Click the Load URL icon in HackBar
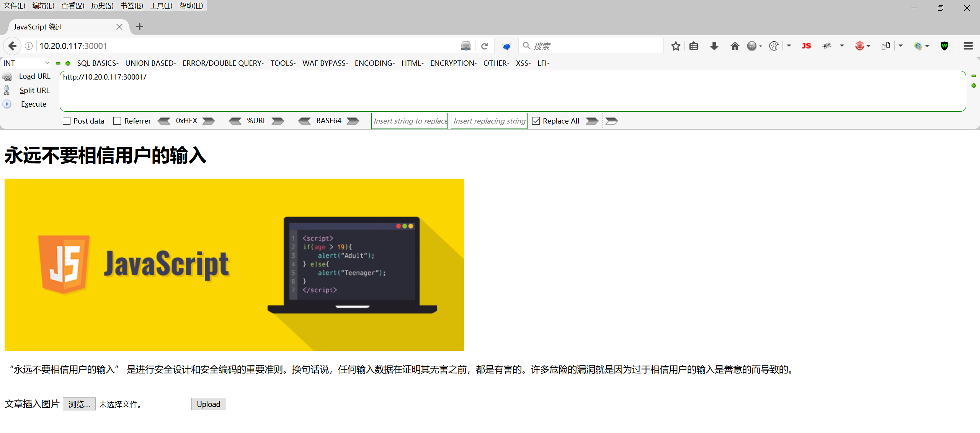 point(8,77)
